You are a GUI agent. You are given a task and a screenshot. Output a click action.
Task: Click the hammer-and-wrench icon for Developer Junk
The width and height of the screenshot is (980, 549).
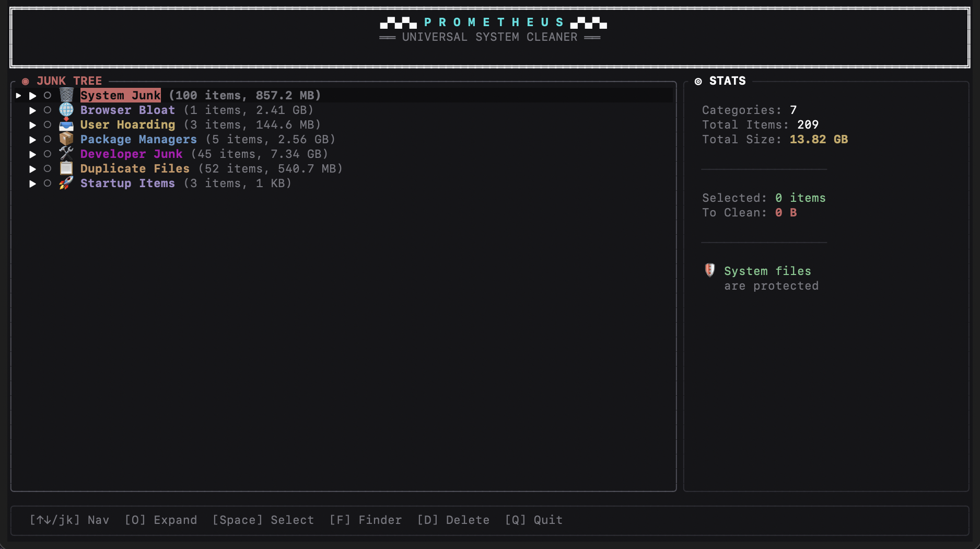pos(66,154)
